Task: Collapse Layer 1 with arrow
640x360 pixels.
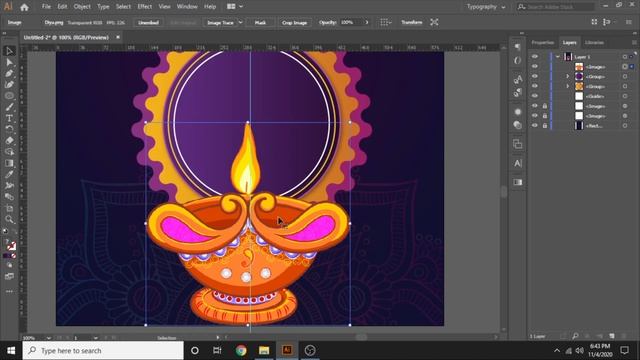Action: [558, 57]
